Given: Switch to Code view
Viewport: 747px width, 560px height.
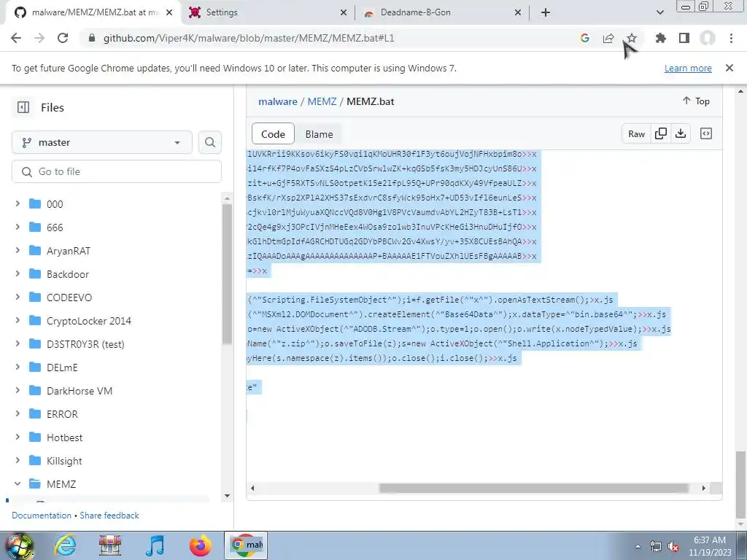Looking at the screenshot, I should [273, 134].
